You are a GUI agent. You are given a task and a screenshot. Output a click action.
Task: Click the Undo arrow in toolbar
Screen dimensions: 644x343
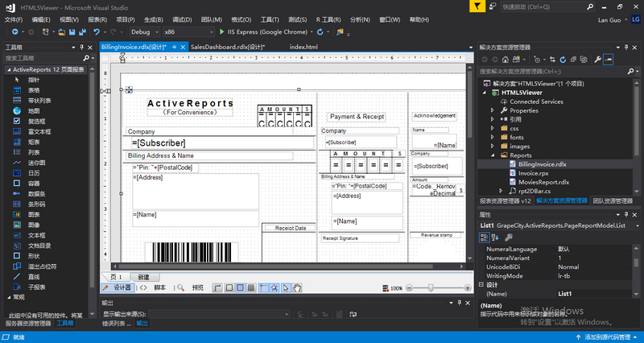point(97,32)
